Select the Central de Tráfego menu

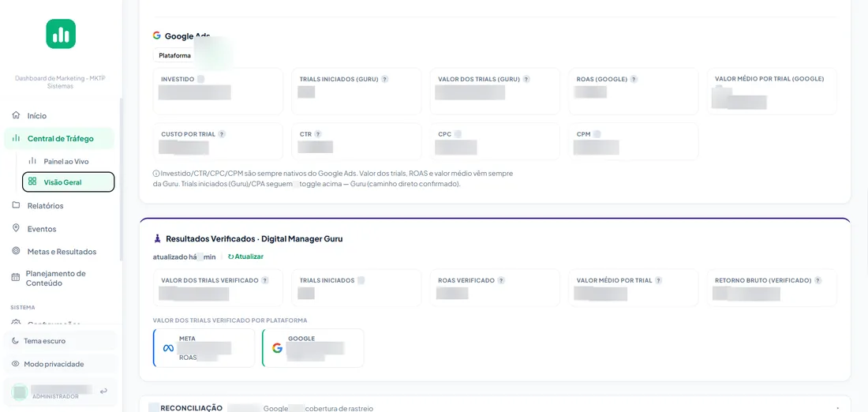58,138
